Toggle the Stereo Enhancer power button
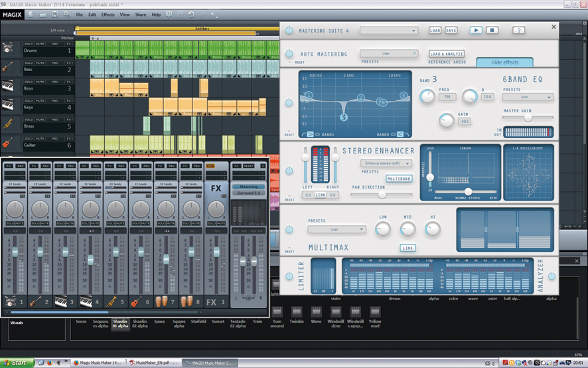Screen dimensions: 588x368 289,171
